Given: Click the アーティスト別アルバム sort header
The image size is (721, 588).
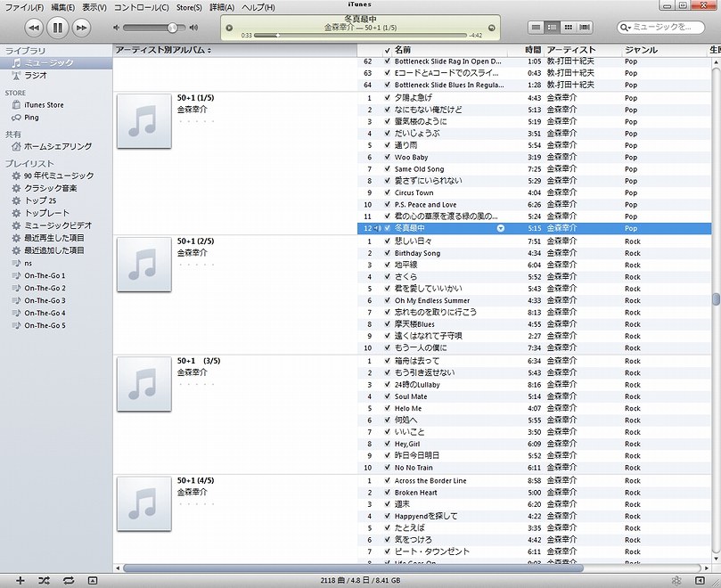Looking at the screenshot, I should tap(234, 50).
